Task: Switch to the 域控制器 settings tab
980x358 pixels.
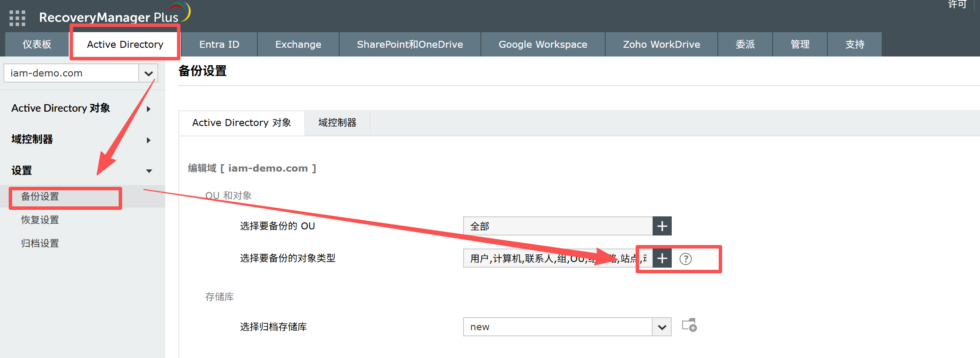Action: 337,123
